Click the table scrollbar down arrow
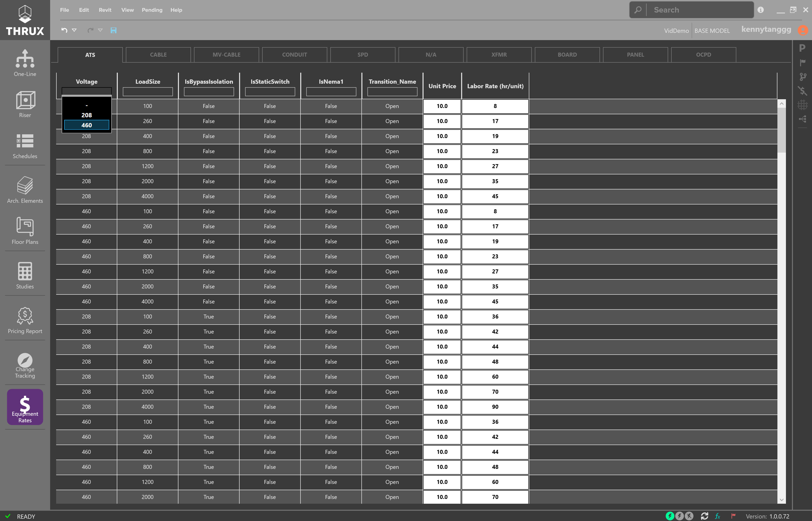 (x=781, y=499)
